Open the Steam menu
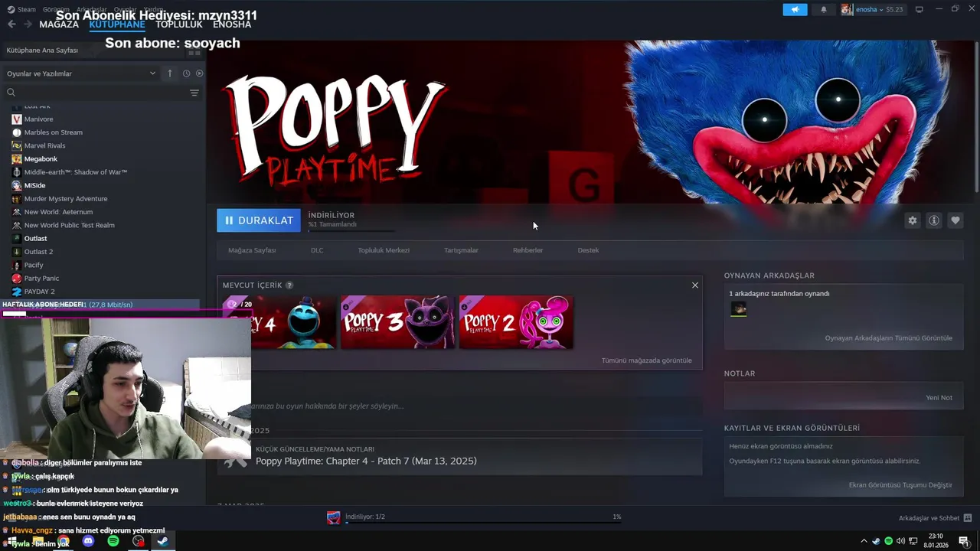 click(22, 9)
